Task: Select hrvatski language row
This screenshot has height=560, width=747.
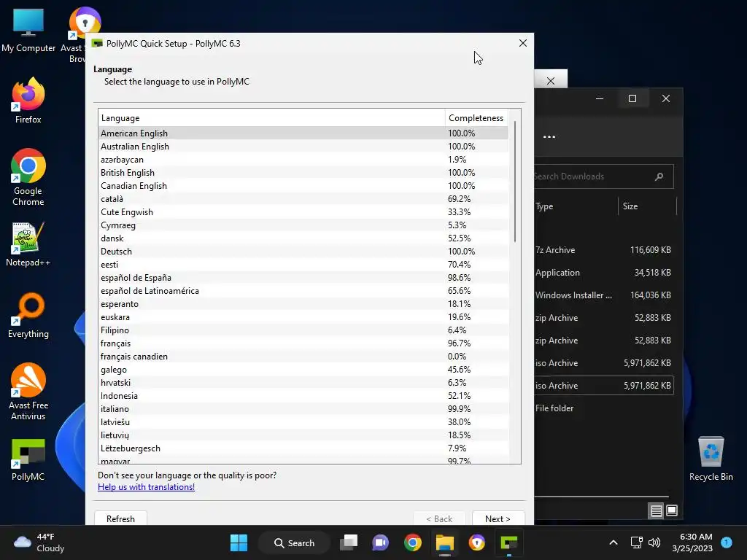Action: point(303,383)
